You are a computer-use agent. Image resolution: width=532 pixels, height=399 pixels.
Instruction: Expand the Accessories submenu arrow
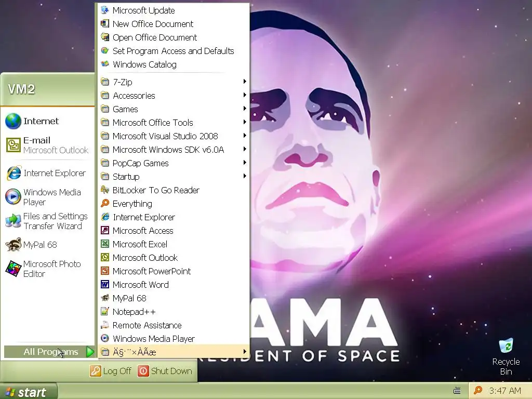coord(245,95)
